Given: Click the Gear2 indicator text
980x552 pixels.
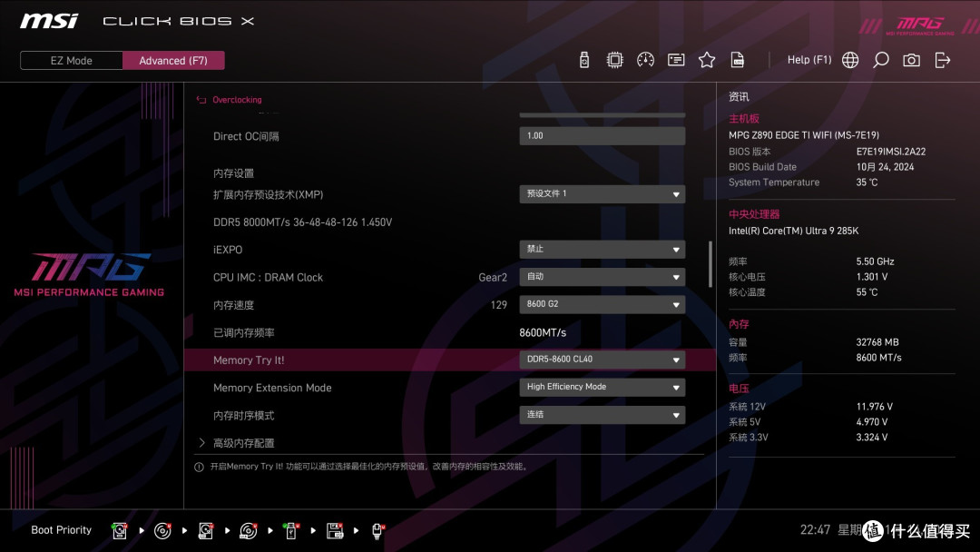Looking at the screenshot, I should pyautogui.click(x=493, y=278).
